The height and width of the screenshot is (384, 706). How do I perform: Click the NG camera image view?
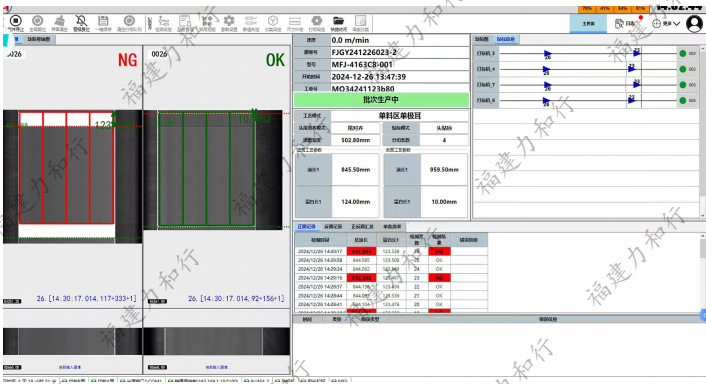tap(72, 176)
